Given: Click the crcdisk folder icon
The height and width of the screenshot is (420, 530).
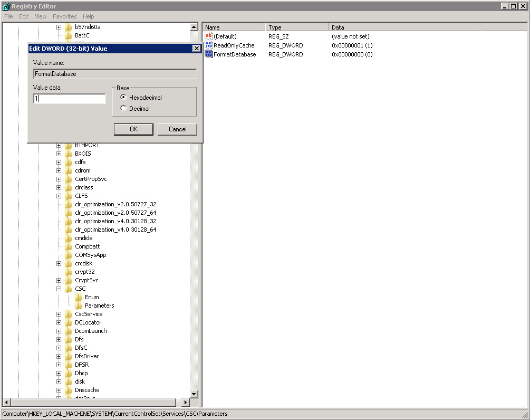Looking at the screenshot, I should point(68,263).
